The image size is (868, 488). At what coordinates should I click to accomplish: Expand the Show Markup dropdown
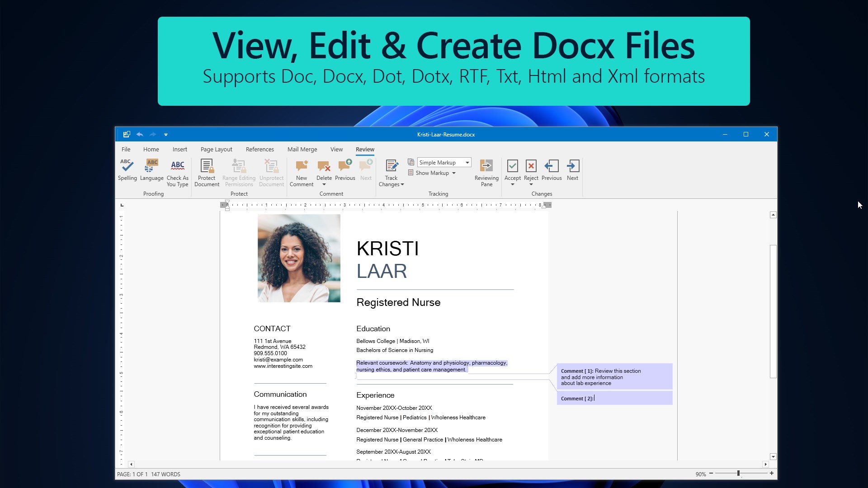(x=453, y=173)
